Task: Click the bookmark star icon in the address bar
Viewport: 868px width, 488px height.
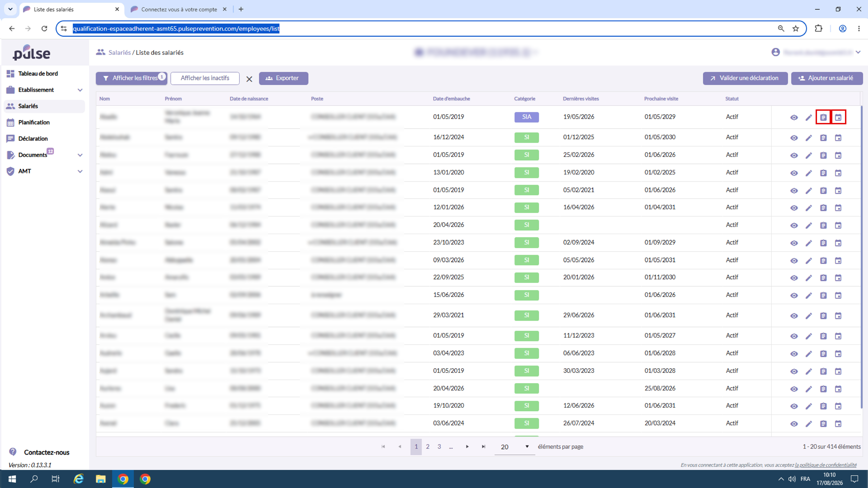Action: coord(795,28)
